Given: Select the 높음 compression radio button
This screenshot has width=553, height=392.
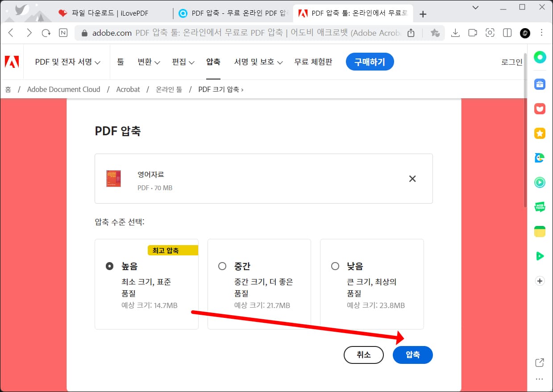Looking at the screenshot, I should (109, 266).
